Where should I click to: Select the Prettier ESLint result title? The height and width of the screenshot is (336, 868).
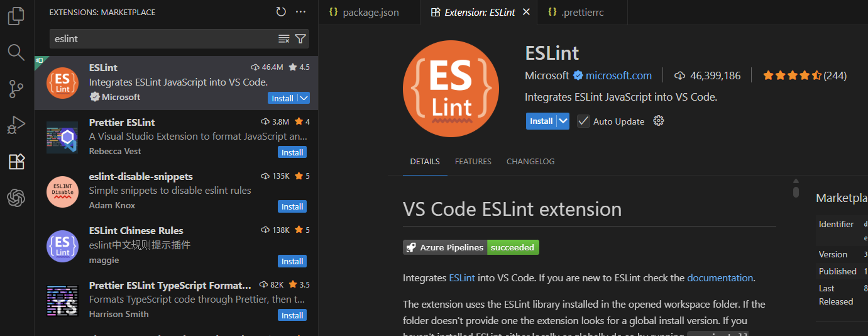click(122, 122)
